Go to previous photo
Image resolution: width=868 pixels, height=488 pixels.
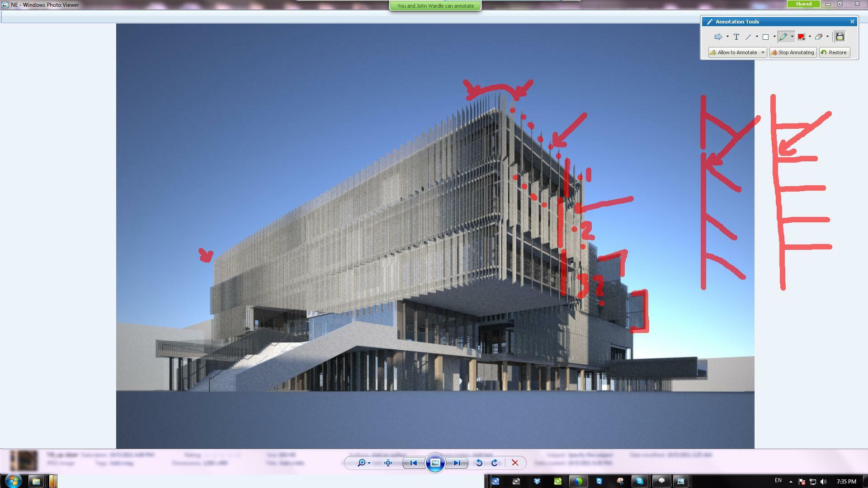[x=413, y=463]
